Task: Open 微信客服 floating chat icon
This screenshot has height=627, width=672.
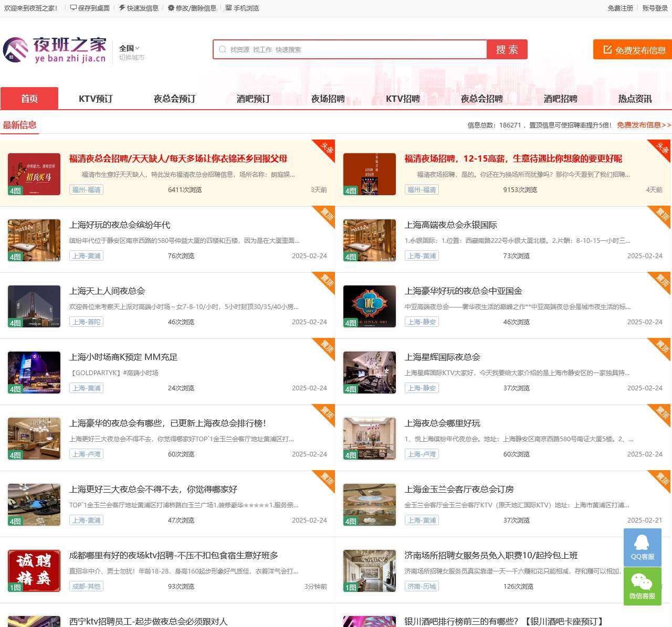Action: point(643,587)
